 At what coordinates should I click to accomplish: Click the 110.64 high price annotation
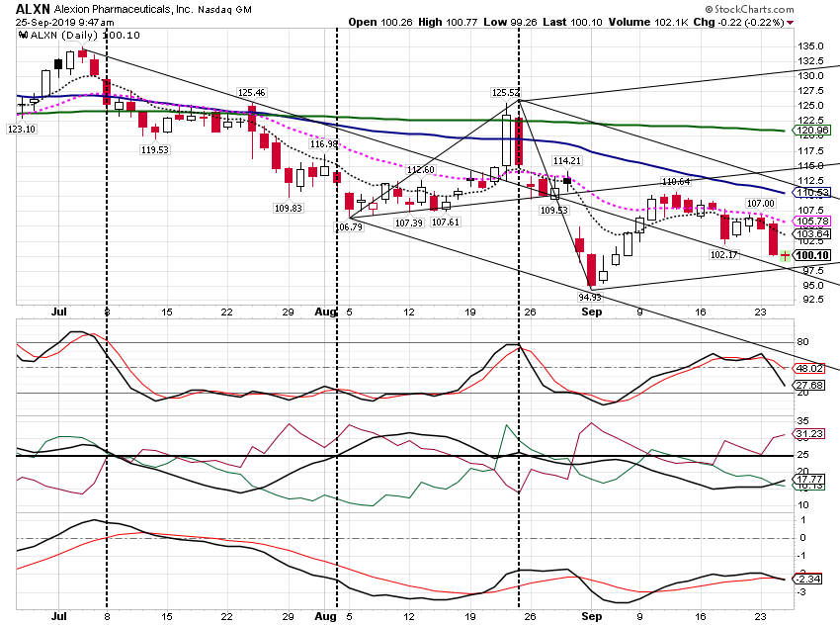[x=676, y=182]
